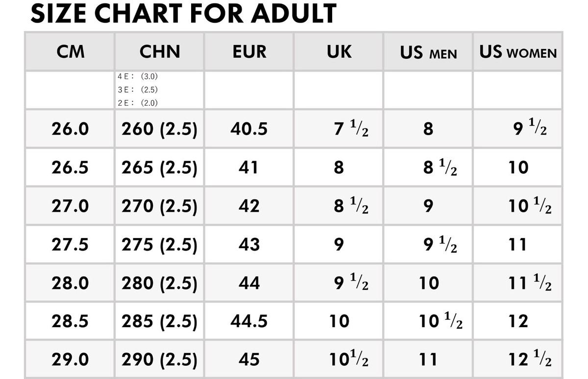This screenshot has width=588, height=379.
Task: Select the US WOMEN column header
Action: click(x=518, y=51)
